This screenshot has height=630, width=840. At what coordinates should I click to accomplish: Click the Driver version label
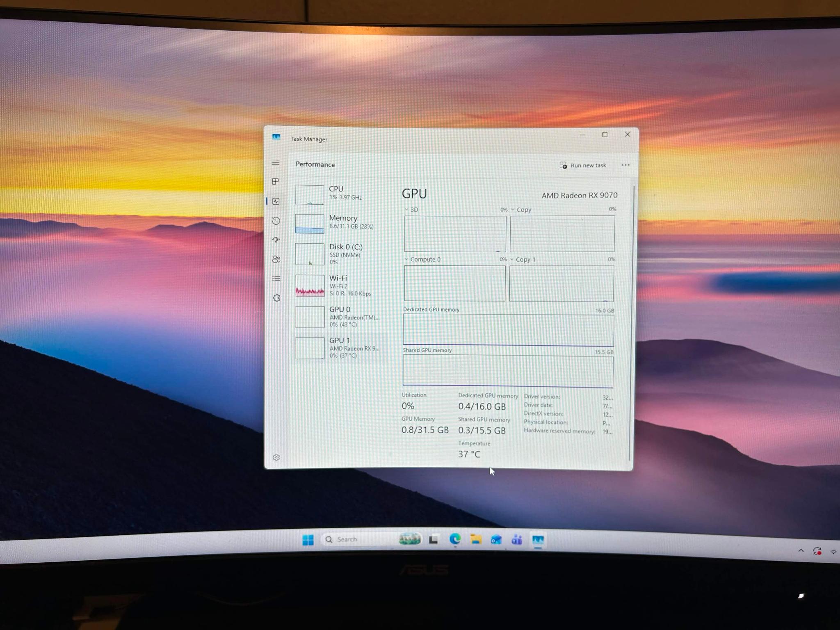click(x=542, y=397)
